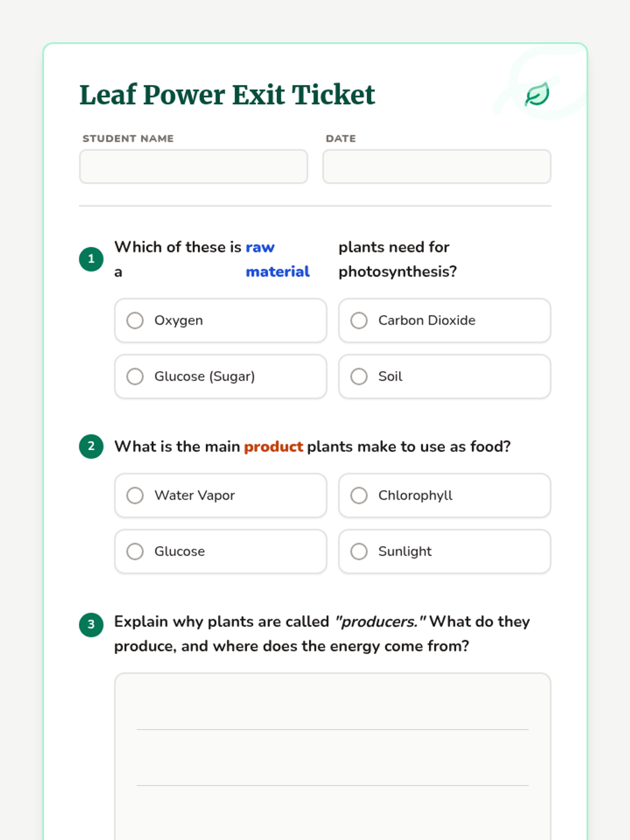Pick the Soil radio button
The width and height of the screenshot is (630, 840).
359,376
